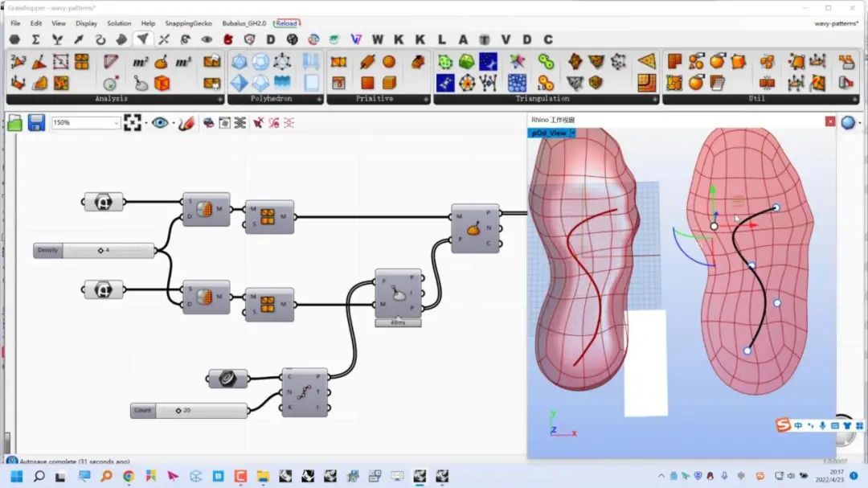Screen dimensions: 868x488
Task: Select the Sigma maths ribbon tab icon
Action: (x=36, y=40)
